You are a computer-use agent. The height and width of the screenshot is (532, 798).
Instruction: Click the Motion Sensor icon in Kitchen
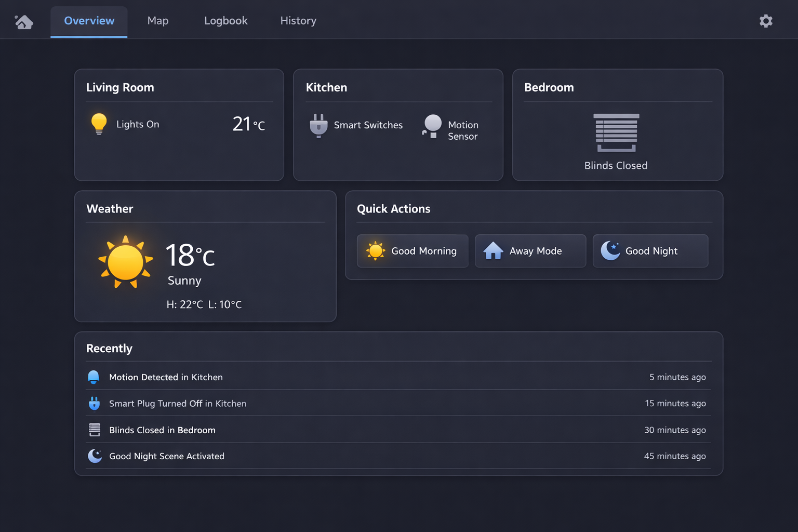[x=432, y=126]
